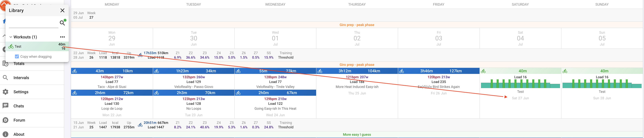
Task: Collapse the Workouts folder chevron
Action: click(x=11, y=37)
